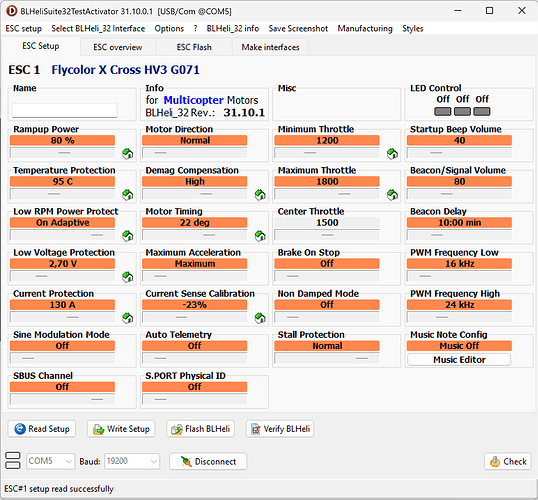Toggle first LED Control switch
538x500 pixels.
tap(443, 112)
